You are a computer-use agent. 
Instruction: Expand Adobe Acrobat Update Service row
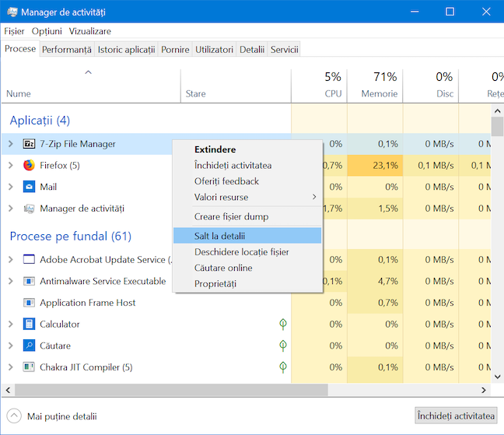tap(11, 259)
